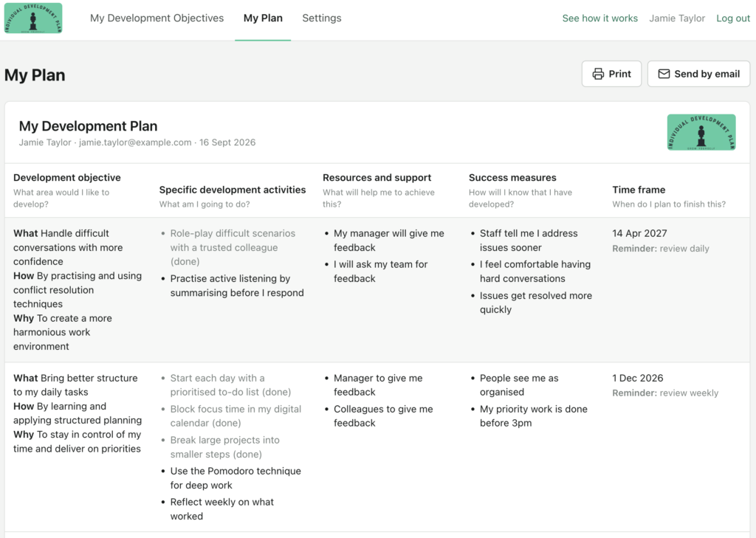Viewport: 756px width, 538px height.
Task: Click the printer icon on Print button
Action: (x=598, y=74)
